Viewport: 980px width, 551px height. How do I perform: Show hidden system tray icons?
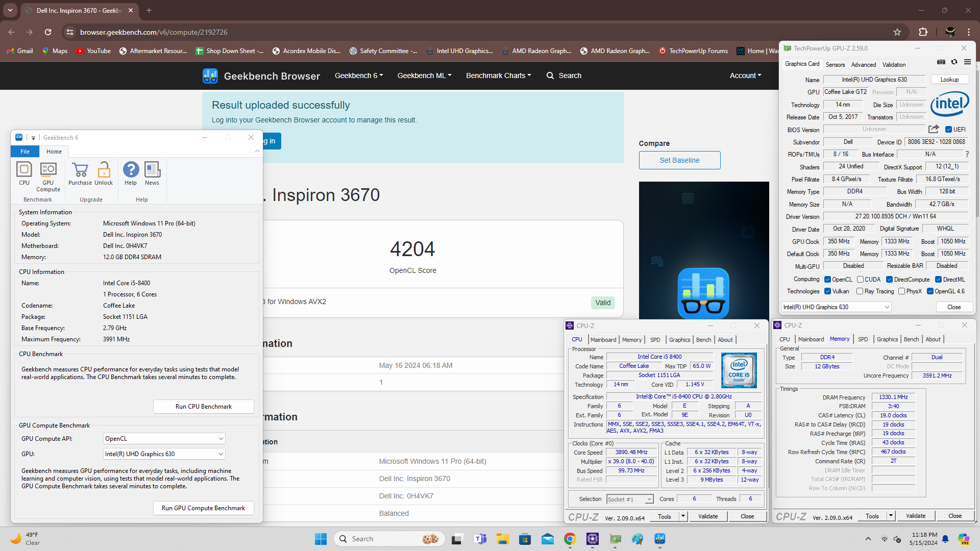(x=868, y=539)
